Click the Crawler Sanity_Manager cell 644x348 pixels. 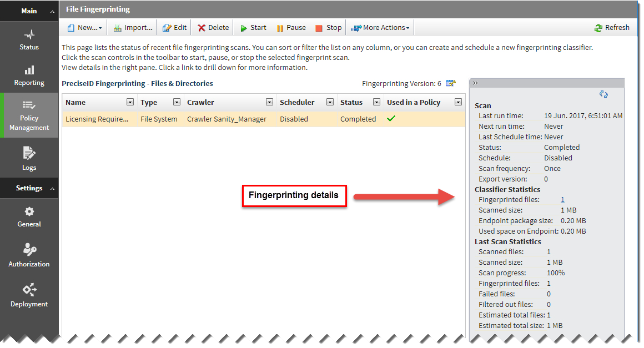click(x=227, y=119)
